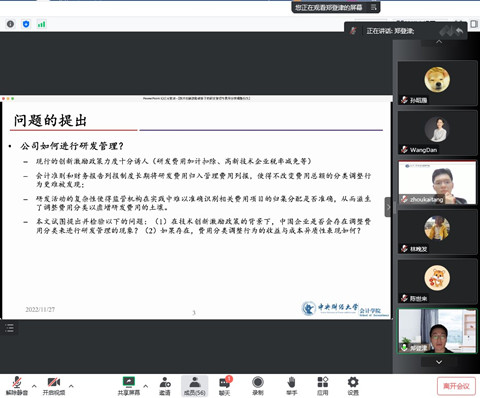Start recording with the record icon
The image size is (480, 398).
coord(258,386)
